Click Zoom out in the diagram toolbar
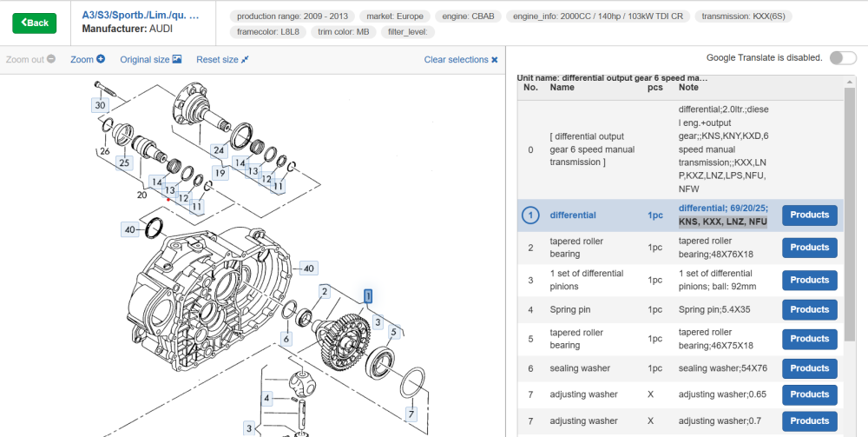 [x=30, y=59]
